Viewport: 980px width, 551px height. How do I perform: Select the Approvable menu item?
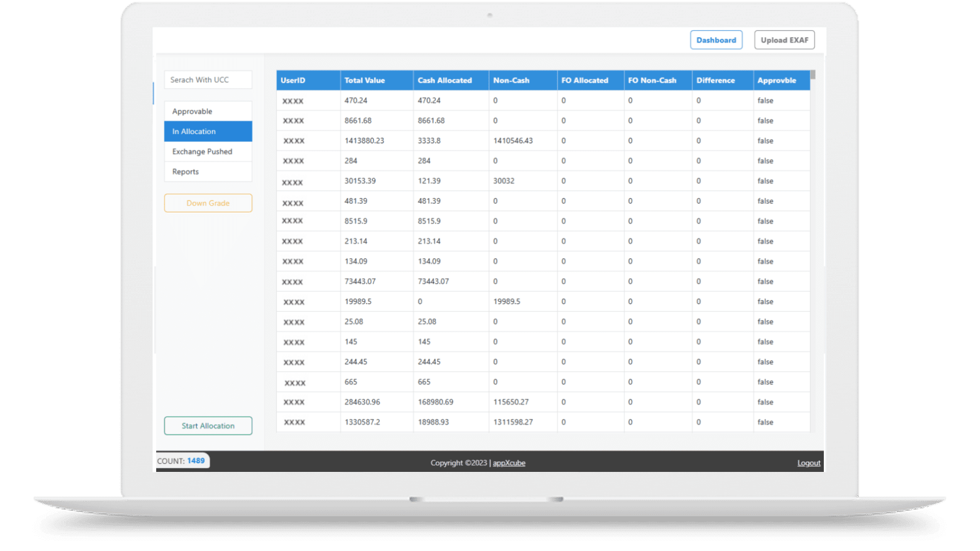[208, 111]
